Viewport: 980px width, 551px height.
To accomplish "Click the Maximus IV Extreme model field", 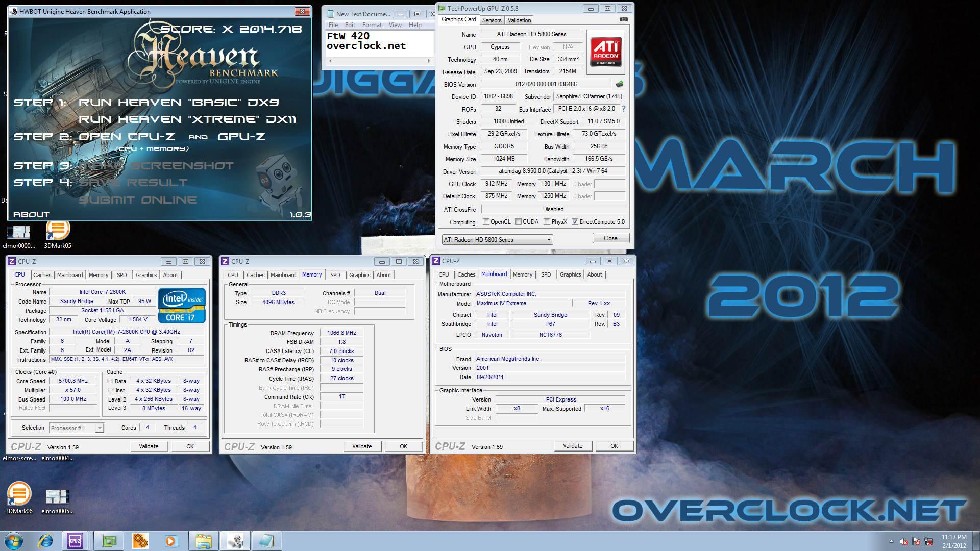I will pyautogui.click(x=522, y=303).
